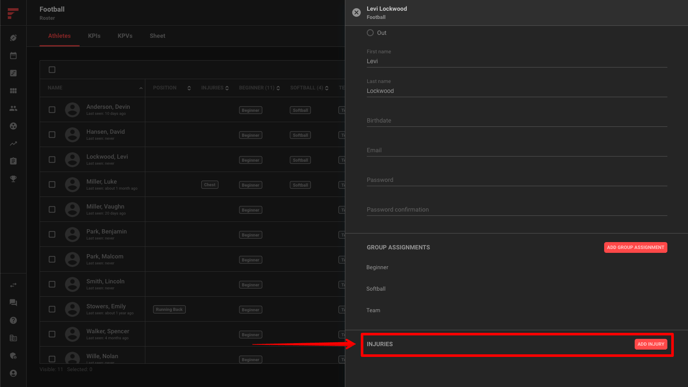This screenshot has width=688, height=387.
Task: Sort by the NAME column arrow
Action: (x=141, y=88)
